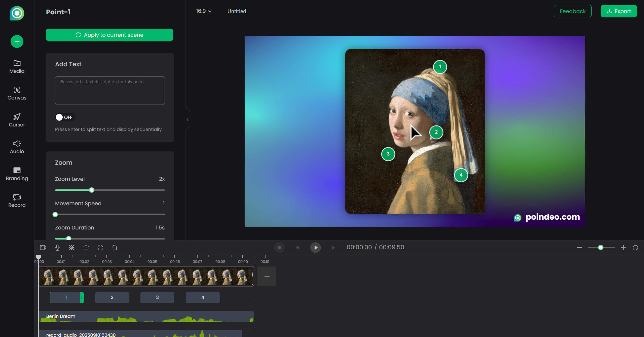Click the camera icon in timeline toolbar
Screen dimensions: 644x337
[43, 248]
